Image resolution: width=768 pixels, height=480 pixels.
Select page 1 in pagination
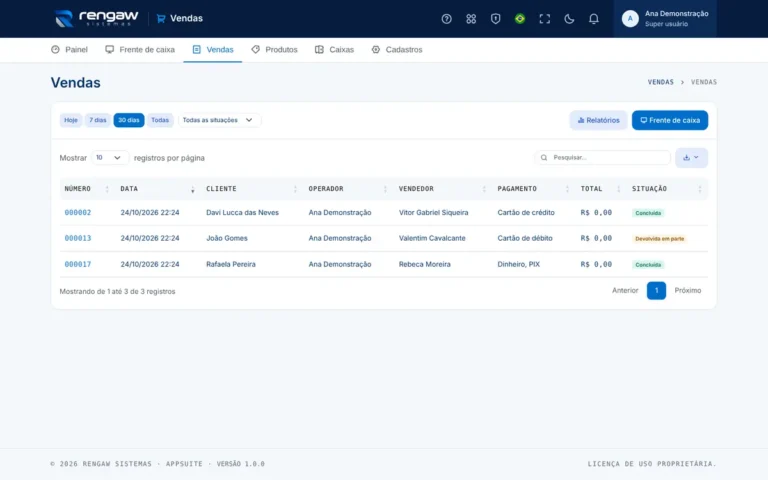656,290
